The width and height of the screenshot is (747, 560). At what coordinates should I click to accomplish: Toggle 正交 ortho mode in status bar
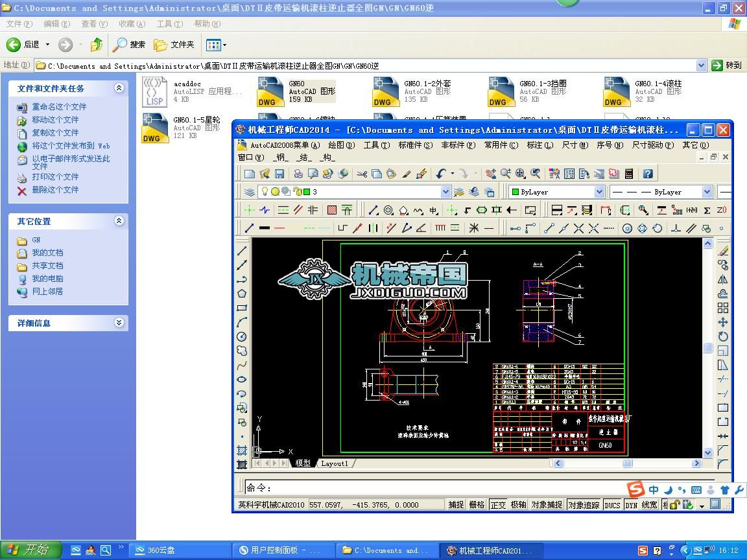click(498, 505)
